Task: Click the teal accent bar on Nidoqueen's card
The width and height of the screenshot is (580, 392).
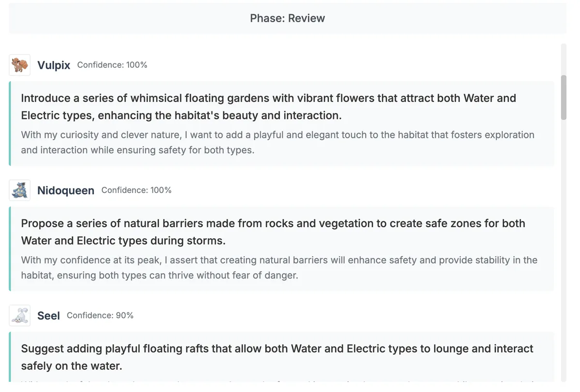Action: click(x=10, y=249)
